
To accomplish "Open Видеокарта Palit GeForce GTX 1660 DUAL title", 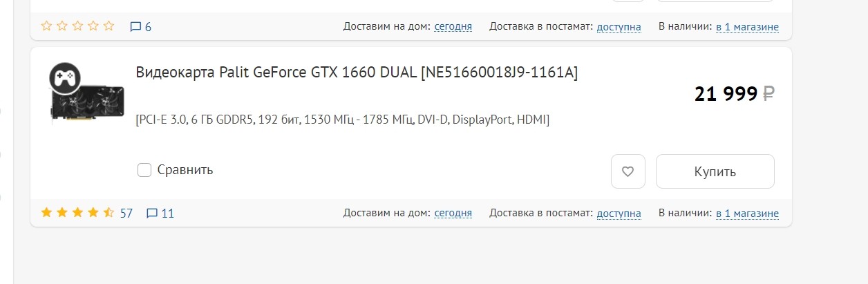I will coord(357,73).
